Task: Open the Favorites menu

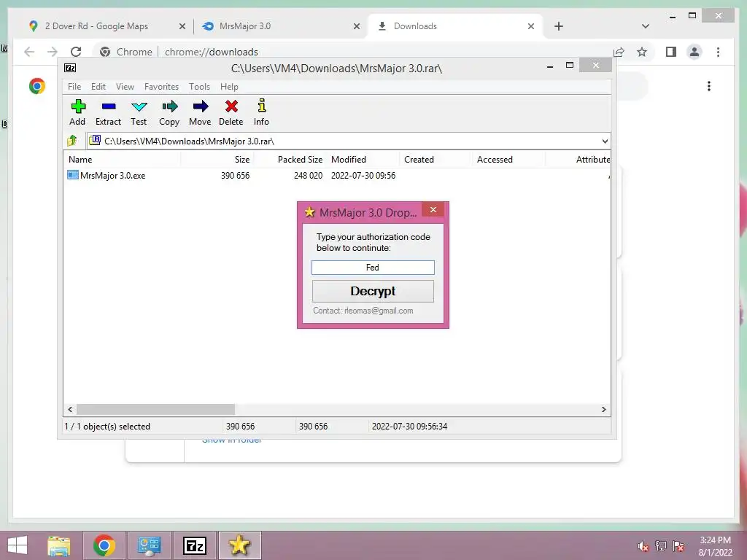Action: (161, 87)
